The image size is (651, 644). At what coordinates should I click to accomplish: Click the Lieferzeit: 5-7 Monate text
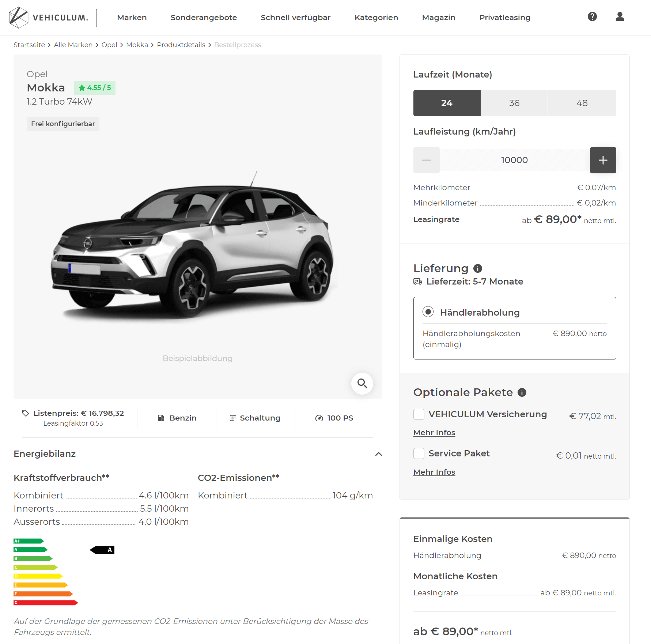point(475,282)
